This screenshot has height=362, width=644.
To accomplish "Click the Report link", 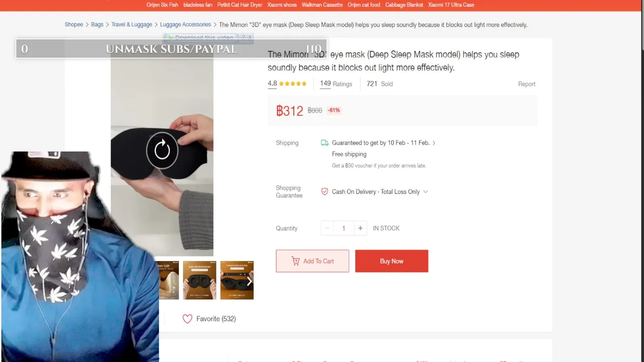I will coord(527,84).
